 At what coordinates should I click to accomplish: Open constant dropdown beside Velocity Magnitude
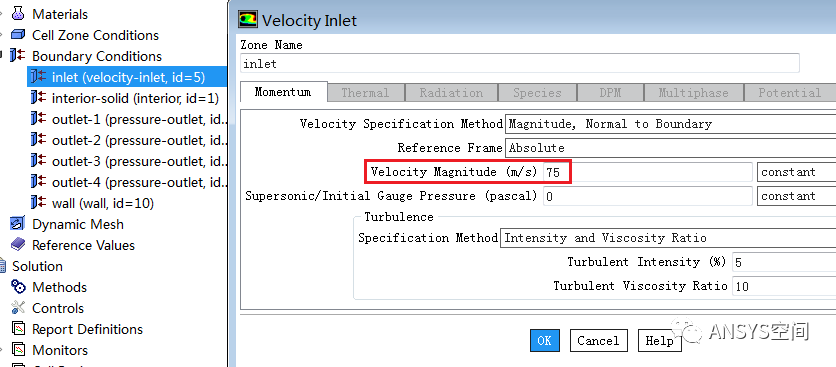click(x=797, y=172)
